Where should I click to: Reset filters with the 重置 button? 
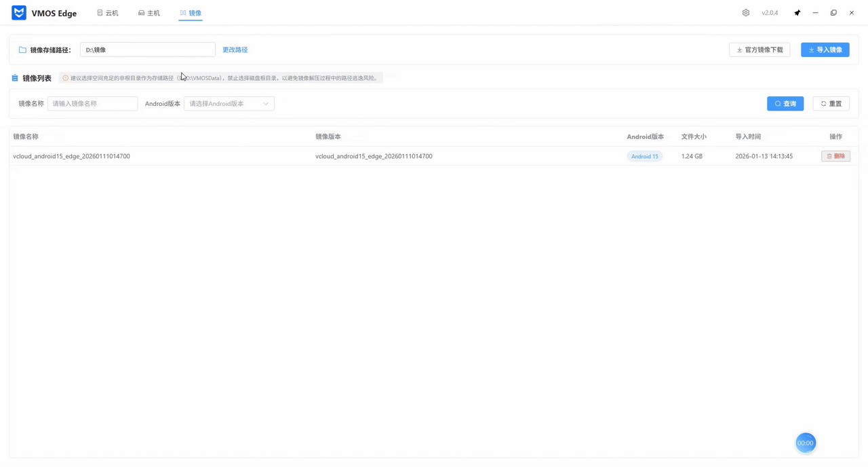[x=831, y=104]
